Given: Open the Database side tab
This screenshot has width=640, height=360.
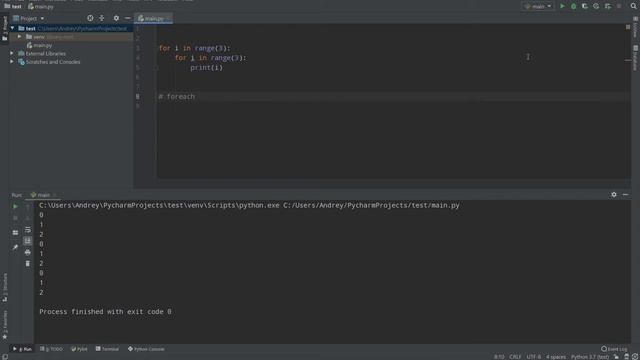Looking at the screenshot, I should [636, 58].
